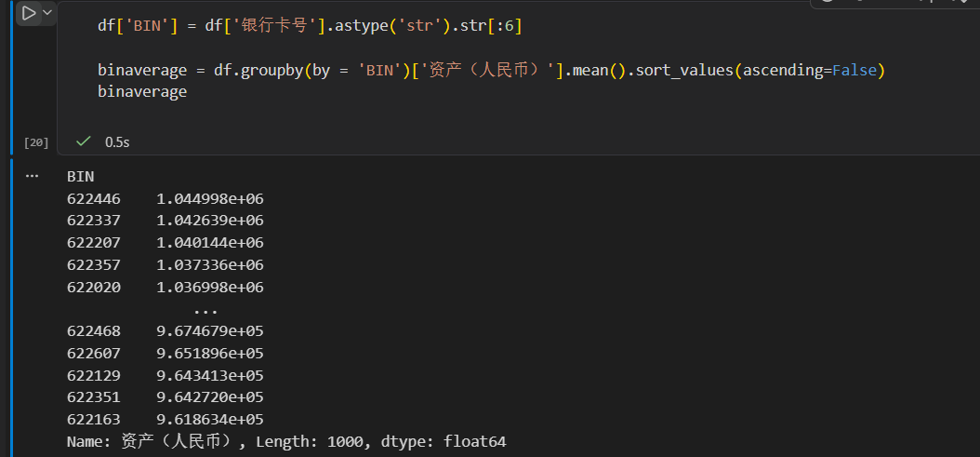This screenshot has width=980, height=457.
Task: Click the green success checkmark icon
Action: pyautogui.click(x=83, y=142)
